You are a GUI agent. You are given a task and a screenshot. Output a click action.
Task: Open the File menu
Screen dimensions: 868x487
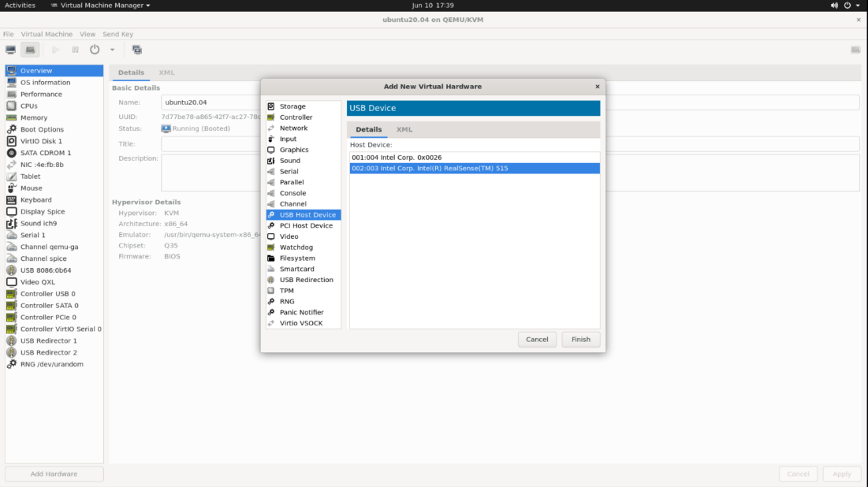coord(9,35)
